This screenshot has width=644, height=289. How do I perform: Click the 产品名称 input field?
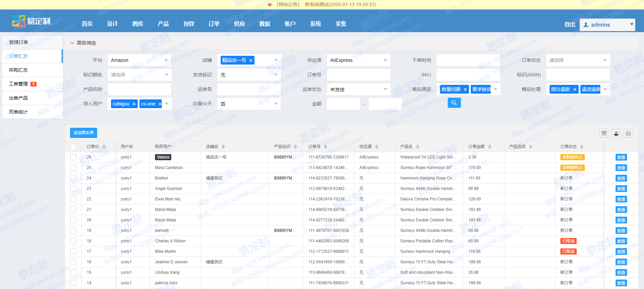coord(139,89)
